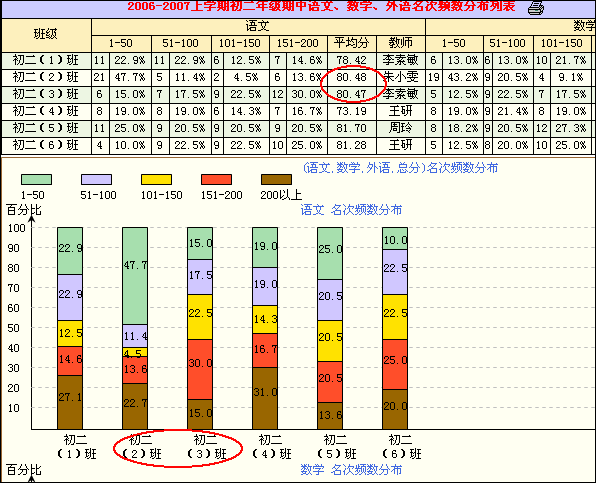This screenshot has width=596, height=483.
Task: Select the 初二(1)班 row label in table
Action: click(x=46, y=60)
